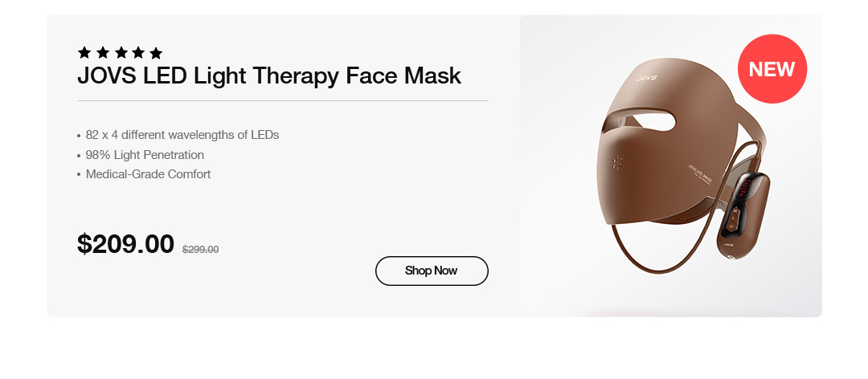The height and width of the screenshot is (379, 868).
Task: Click the snowflake emblem on the mask cheek
Action: (x=616, y=163)
